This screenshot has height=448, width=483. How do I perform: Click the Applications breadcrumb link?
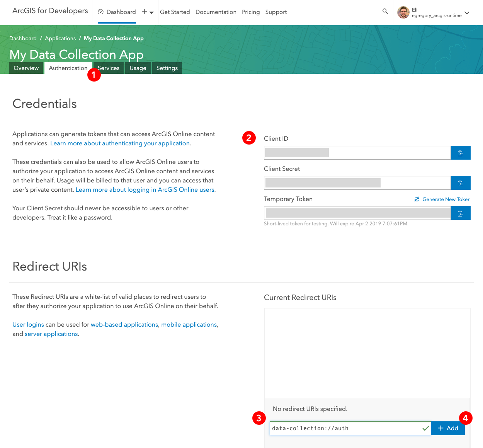tap(60, 38)
